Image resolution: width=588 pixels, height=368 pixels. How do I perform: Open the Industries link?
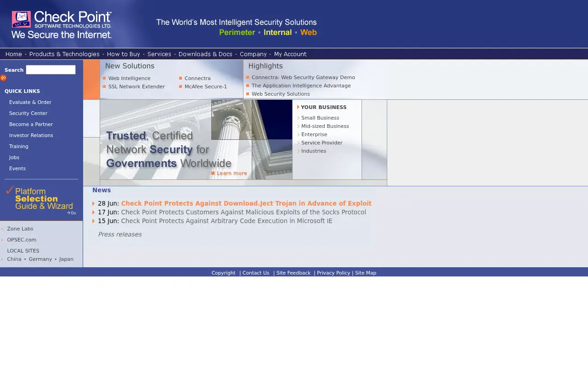tap(314, 151)
